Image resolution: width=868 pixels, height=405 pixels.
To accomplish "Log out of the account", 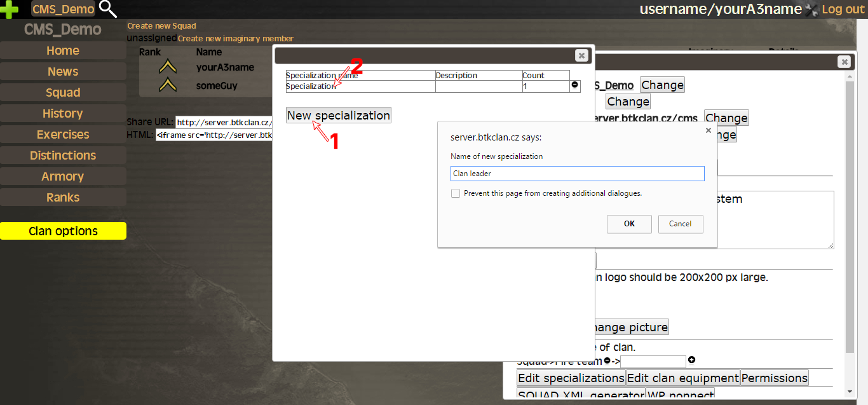I will 843,10.
